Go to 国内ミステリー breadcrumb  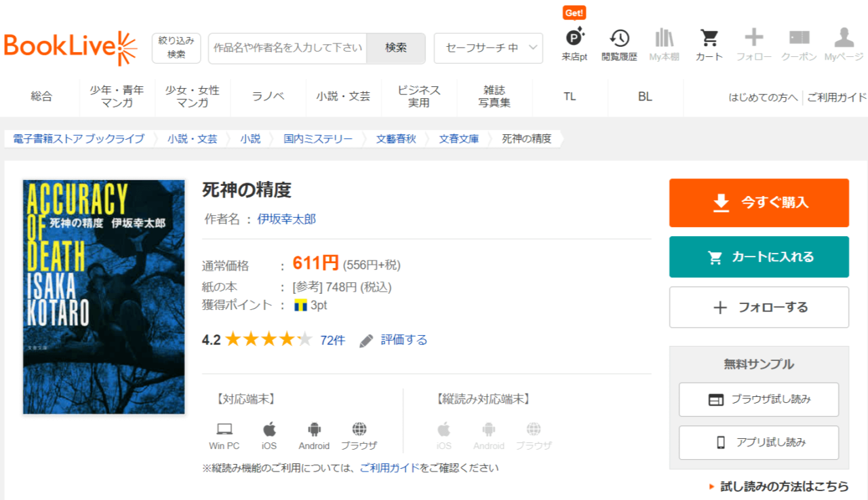[x=318, y=138]
